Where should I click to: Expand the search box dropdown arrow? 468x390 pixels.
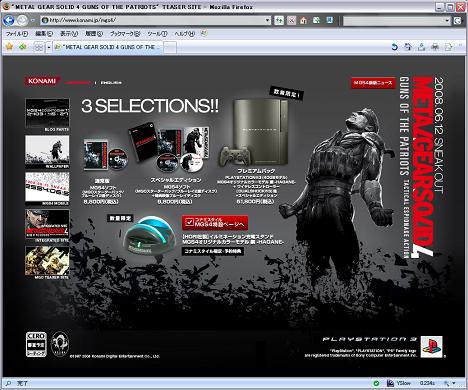(x=447, y=21)
